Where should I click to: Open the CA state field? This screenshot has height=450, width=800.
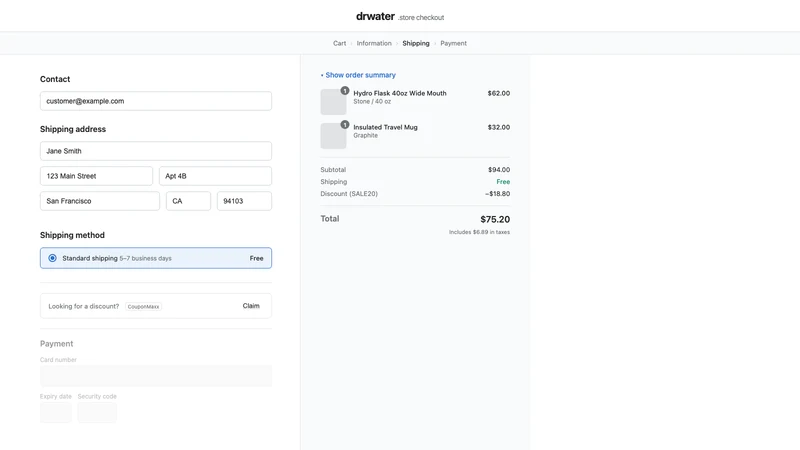(188, 201)
